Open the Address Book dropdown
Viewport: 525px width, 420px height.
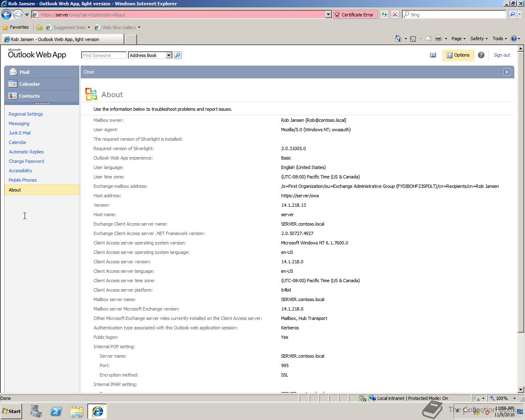[150, 55]
